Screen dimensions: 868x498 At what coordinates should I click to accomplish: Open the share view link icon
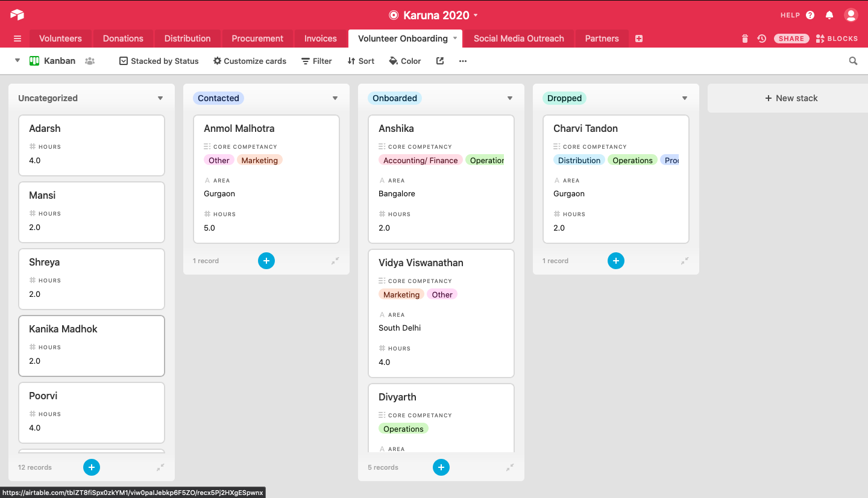(440, 61)
